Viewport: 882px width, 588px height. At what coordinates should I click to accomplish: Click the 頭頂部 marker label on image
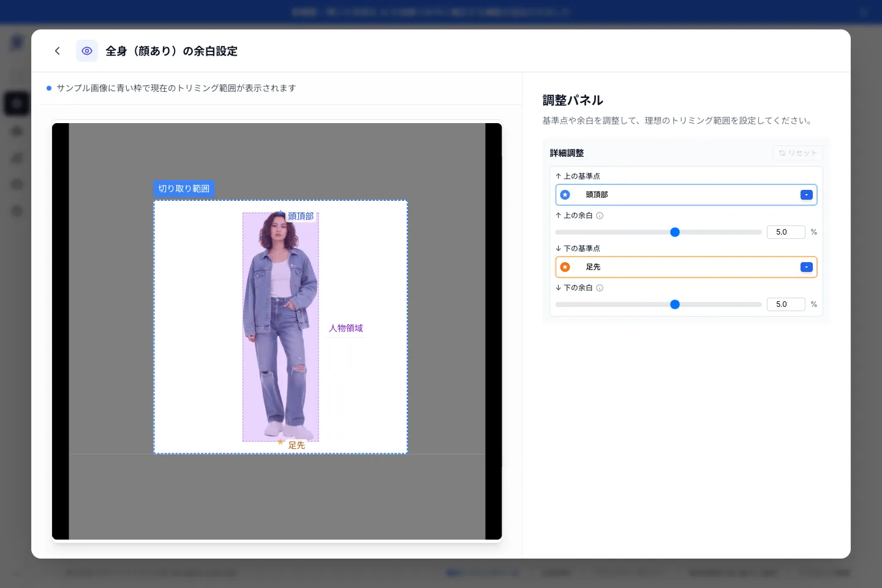point(301,216)
